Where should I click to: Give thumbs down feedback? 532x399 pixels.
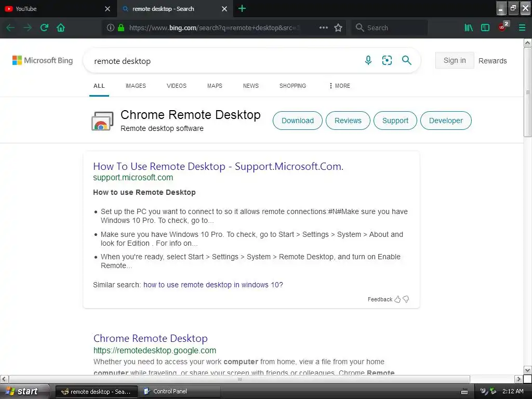tap(406, 299)
